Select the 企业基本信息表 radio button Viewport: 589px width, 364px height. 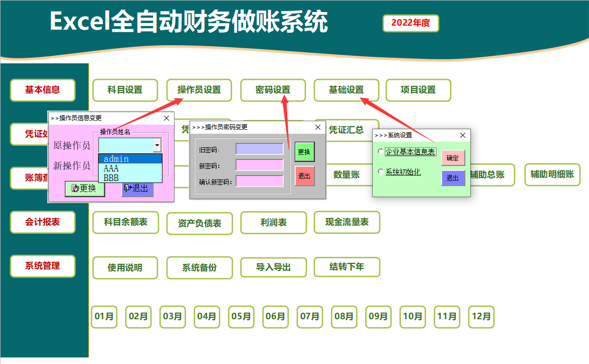point(382,150)
